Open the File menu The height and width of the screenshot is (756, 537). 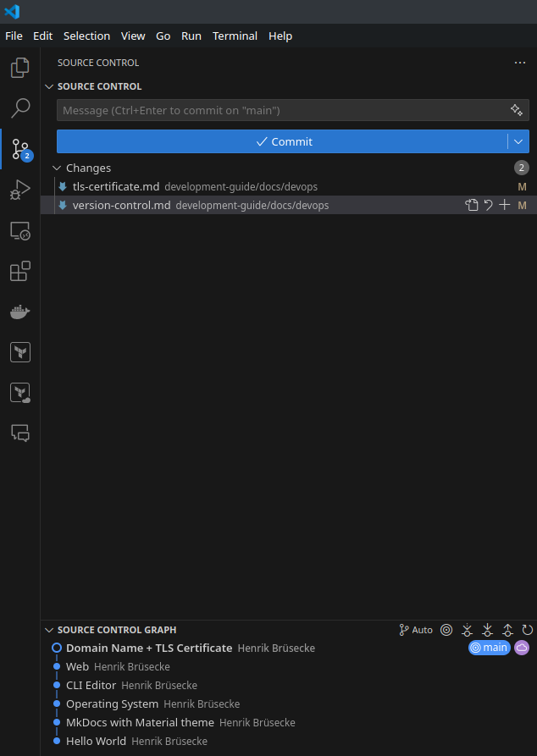click(x=14, y=36)
